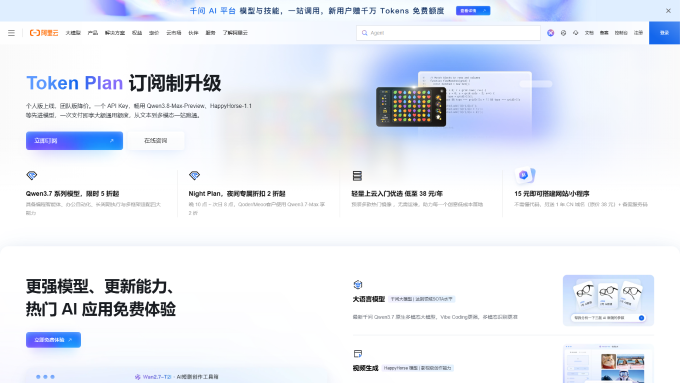Open the Qwen3.7 系列模型 限时 5 折起 promo
680x383 pixels.
72,193
